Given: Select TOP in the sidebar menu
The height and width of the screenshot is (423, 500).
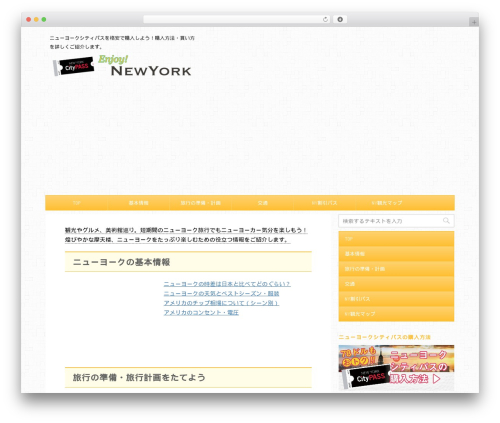Looking at the screenshot, I should pyautogui.click(x=396, y=239).
